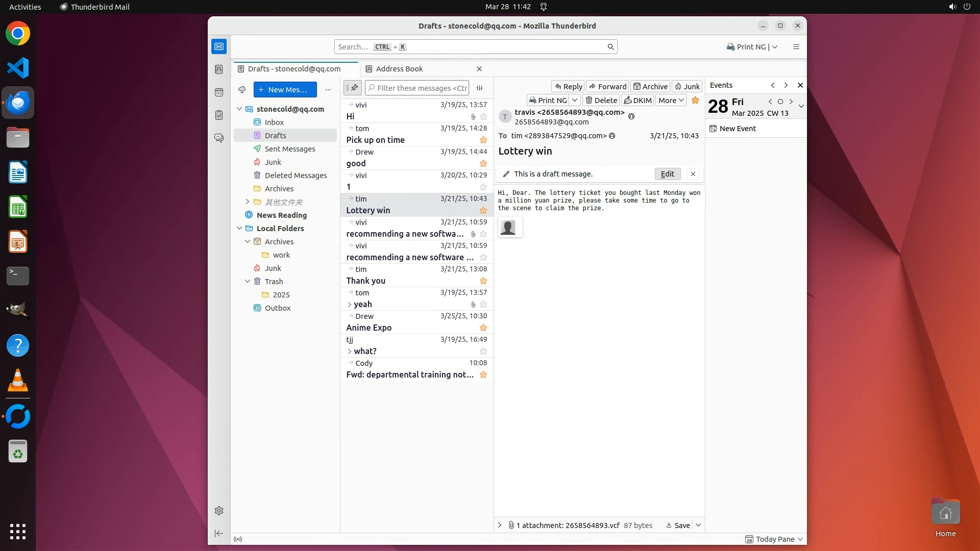Collapse the Local Folders tree
This screenshot has width=980, height=551.
tap(239, 229)
